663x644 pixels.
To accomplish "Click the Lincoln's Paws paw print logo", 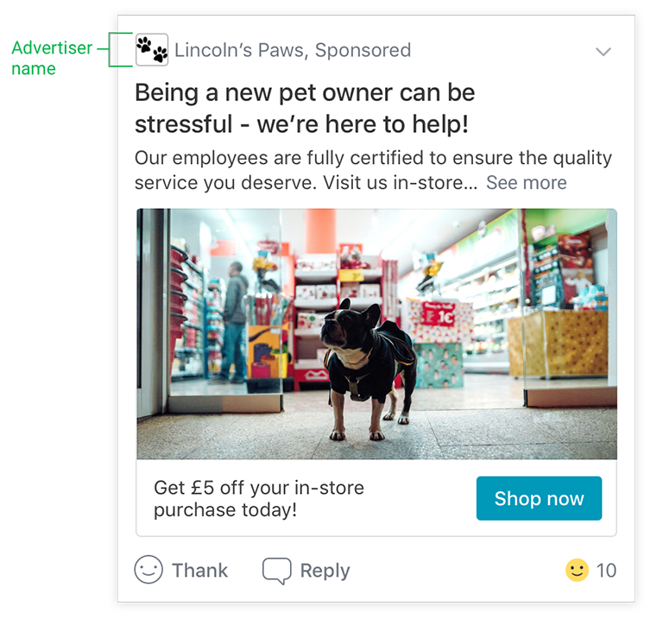I will coord(152,50).
